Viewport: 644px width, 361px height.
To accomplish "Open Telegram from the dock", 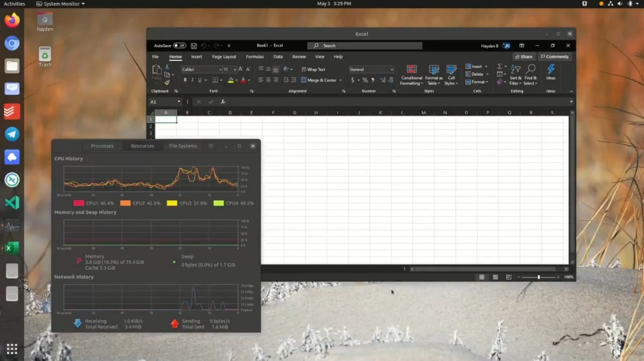I will pos(12,134).
